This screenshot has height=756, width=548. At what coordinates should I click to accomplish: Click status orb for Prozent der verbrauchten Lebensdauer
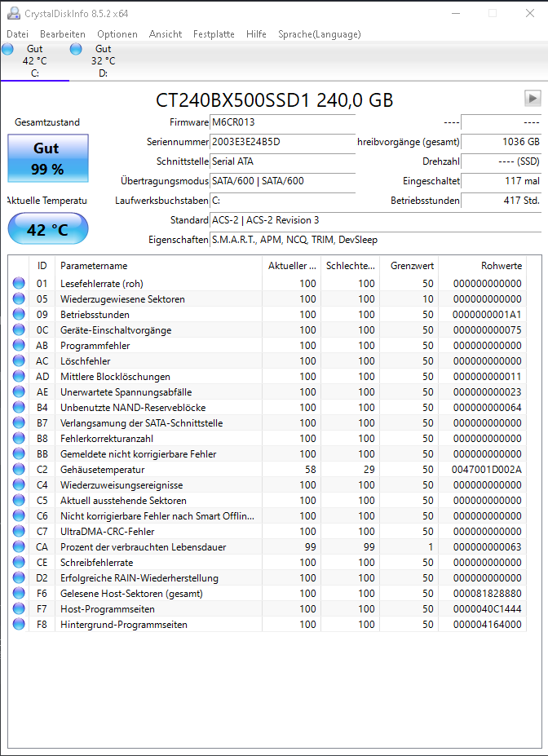pos(19,546)
